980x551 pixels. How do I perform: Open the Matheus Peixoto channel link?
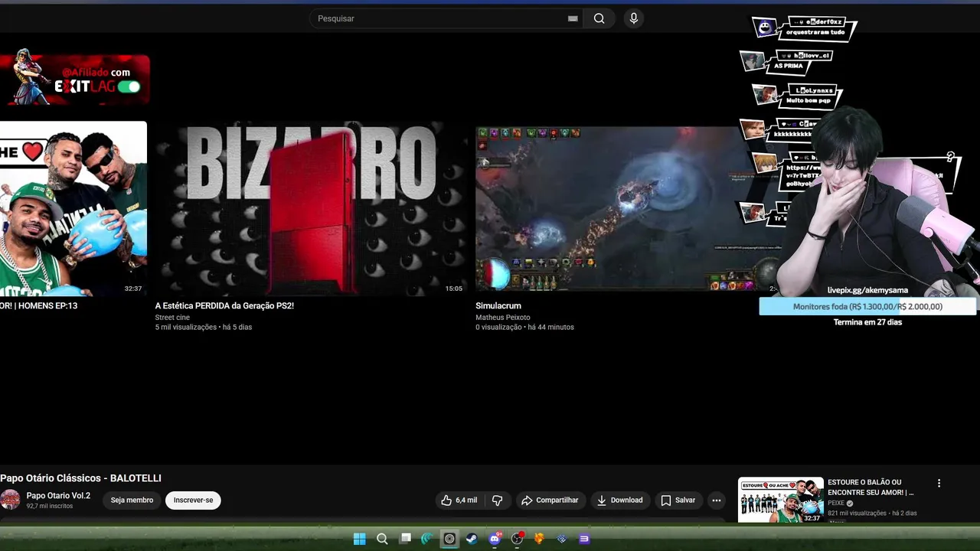point(503,317)
